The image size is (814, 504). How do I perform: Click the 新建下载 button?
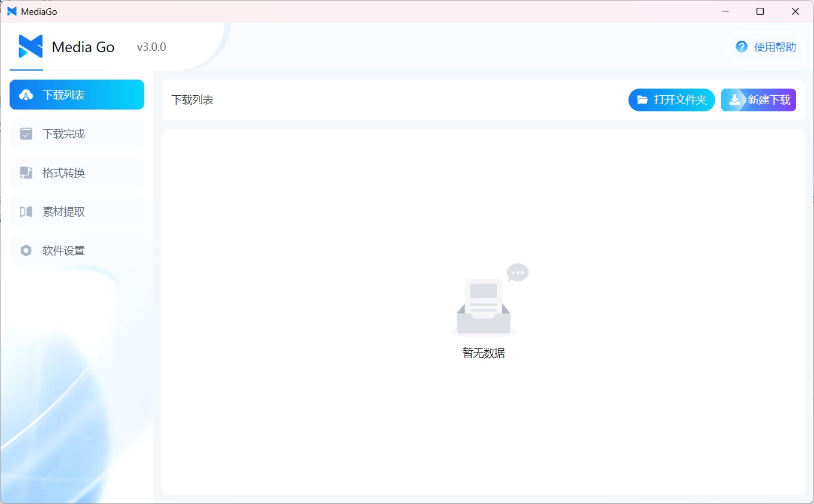pyautogui.click(x=758, y=99)
